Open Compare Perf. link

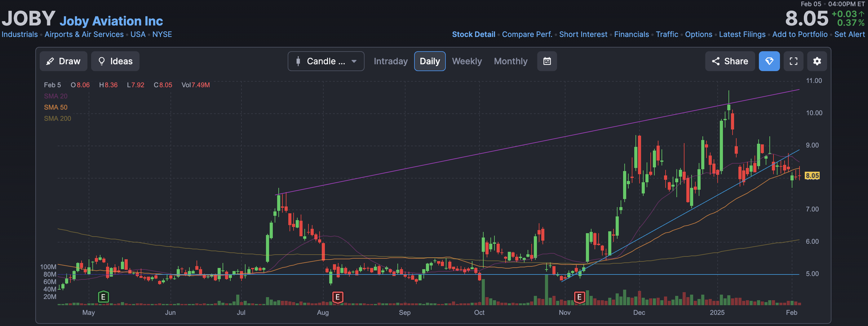click(x=527, y=34)
